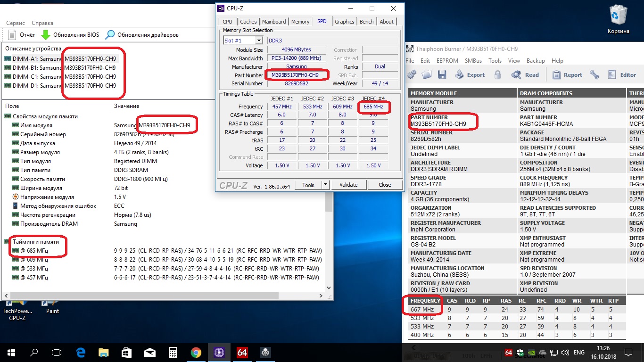Switch to the Bench tab in CPU-Z
Viewport: 644px width, 362px height.
[367, 22]
